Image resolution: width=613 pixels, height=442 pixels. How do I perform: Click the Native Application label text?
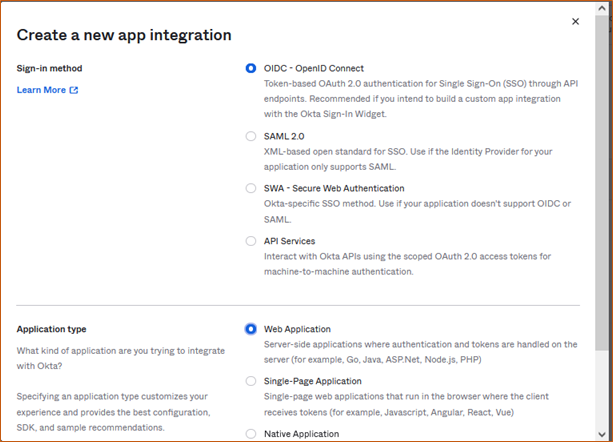point(301,434)
